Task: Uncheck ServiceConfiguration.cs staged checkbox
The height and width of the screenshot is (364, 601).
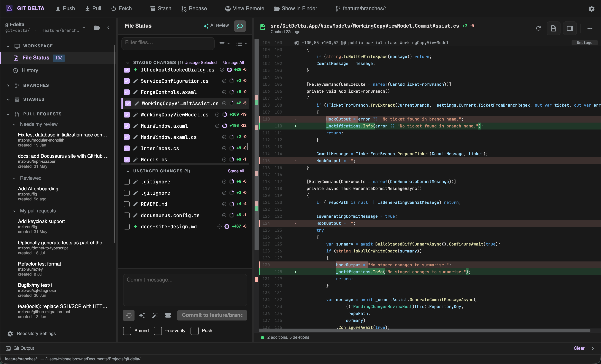Action: tap(127, 81)
